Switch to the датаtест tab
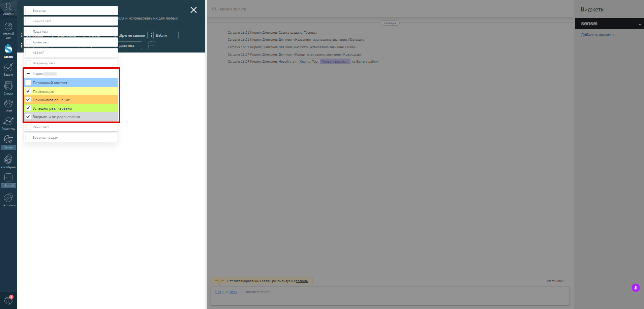Image resolution: width=644 pixels, height=309 pixels. point(129,45)
